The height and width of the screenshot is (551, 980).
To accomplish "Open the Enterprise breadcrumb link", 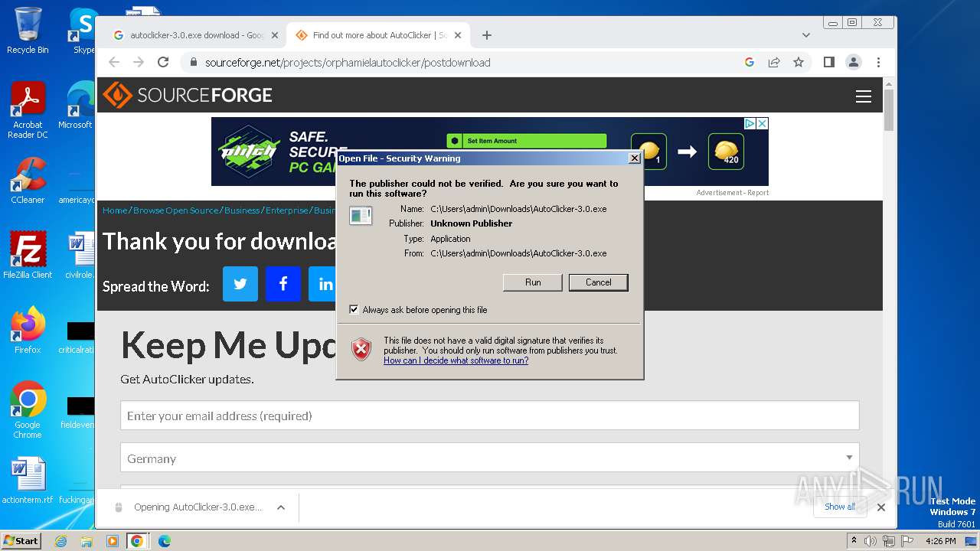I will (x=287, y=210).
